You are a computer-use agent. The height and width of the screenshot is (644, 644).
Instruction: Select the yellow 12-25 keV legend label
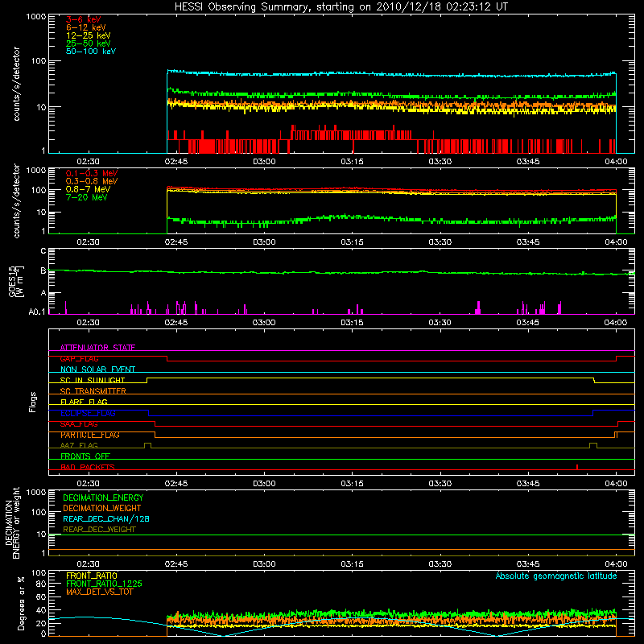[89, 35]
